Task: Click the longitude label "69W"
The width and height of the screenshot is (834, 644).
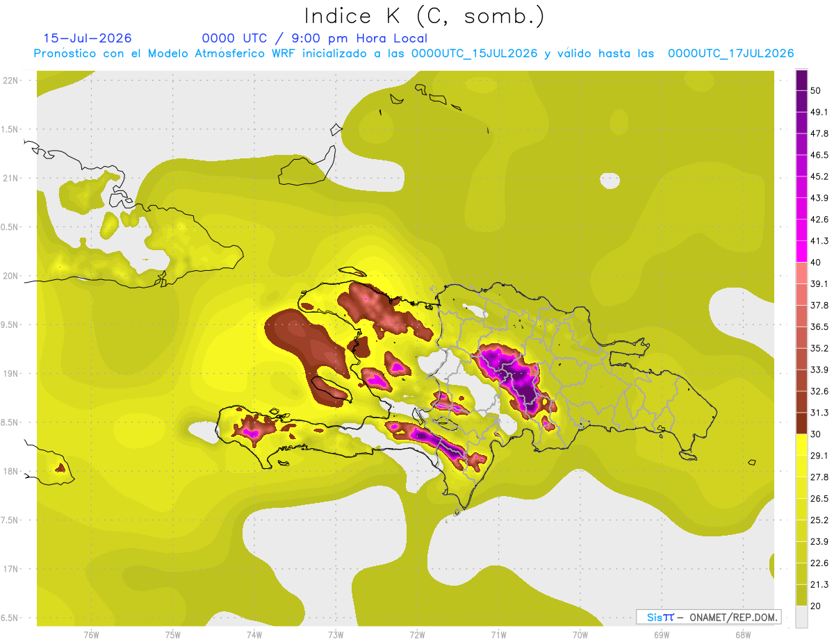Action: (662, 634)
